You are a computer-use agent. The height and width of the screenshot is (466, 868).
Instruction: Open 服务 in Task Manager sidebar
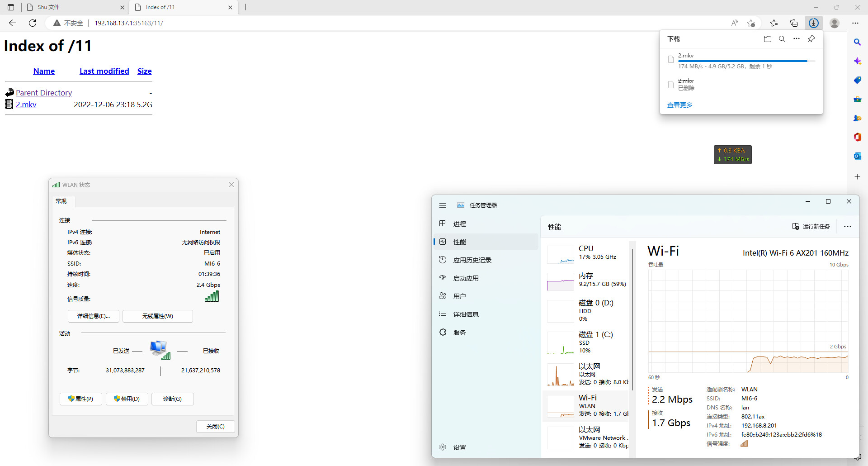pos(486,333)
